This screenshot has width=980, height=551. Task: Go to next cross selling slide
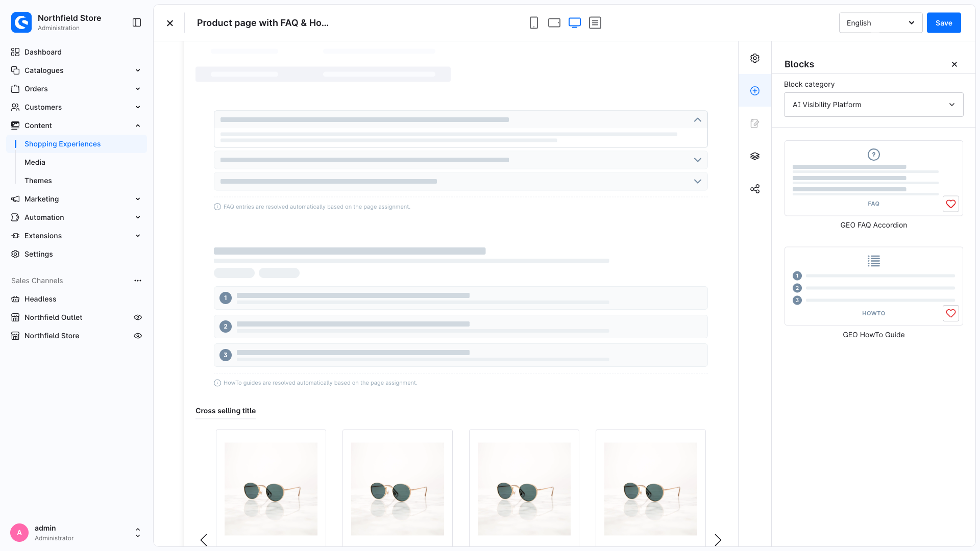tap(718, 540)
